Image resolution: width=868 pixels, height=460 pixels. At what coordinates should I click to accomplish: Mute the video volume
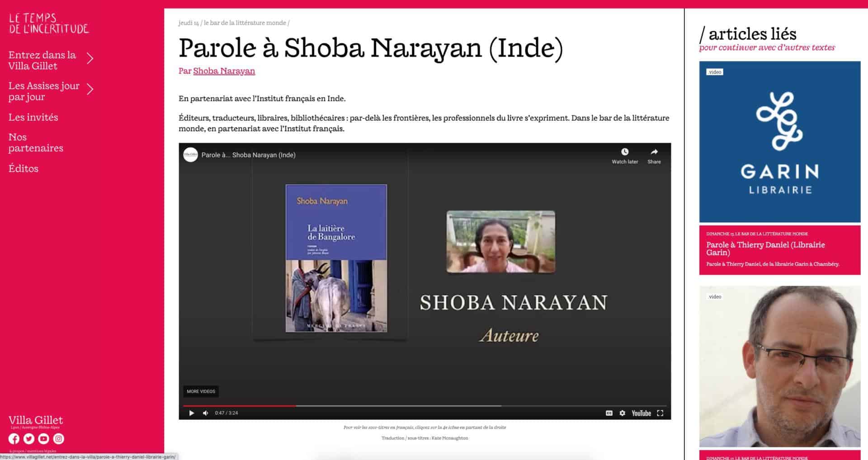(206, 413)
